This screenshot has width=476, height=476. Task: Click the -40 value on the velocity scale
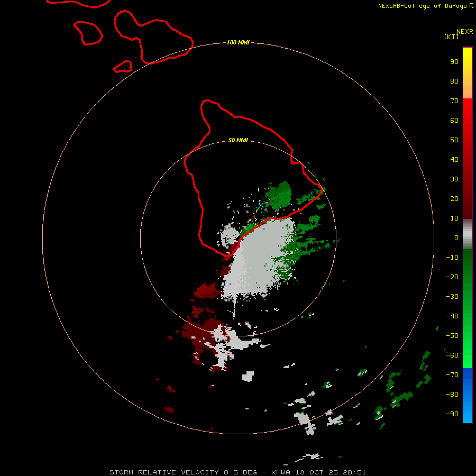coord(452,316)
